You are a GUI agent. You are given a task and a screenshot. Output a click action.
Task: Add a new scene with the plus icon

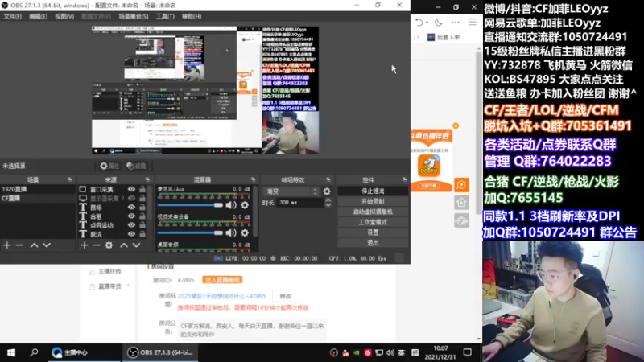[7, 245]
